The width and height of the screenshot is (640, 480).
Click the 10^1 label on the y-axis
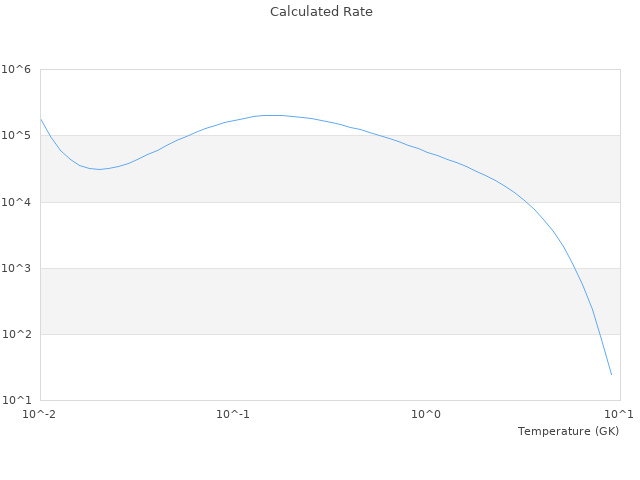[16, 400]
